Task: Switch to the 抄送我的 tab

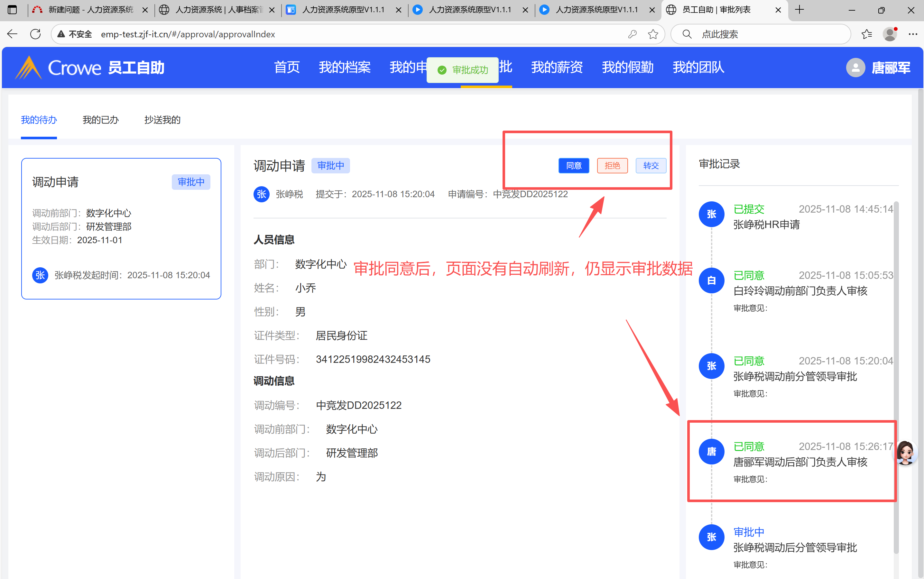Action: 162,120
